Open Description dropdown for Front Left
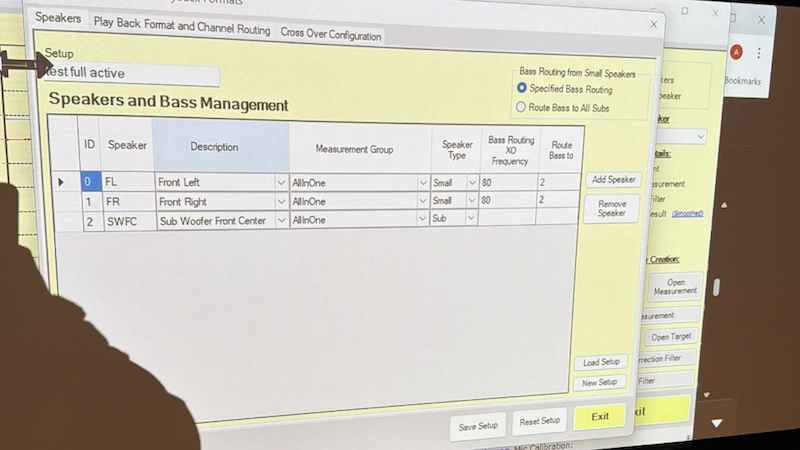 (281, 183)
